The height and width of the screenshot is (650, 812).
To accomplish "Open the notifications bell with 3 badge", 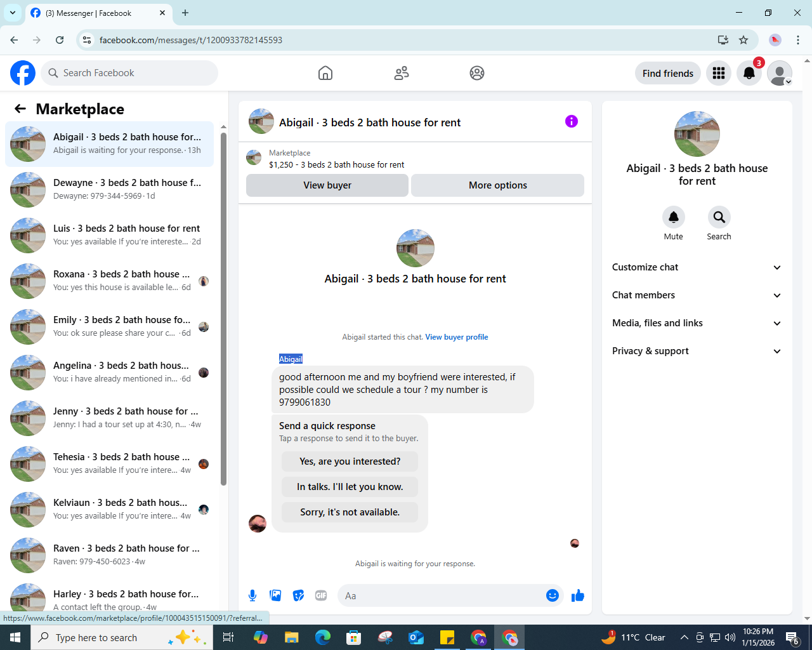I will click(749, 73).
